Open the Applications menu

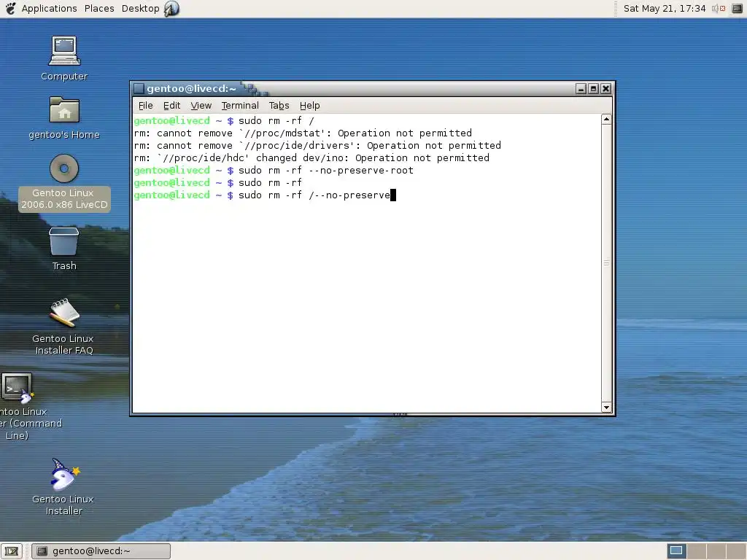pos(49,8)
